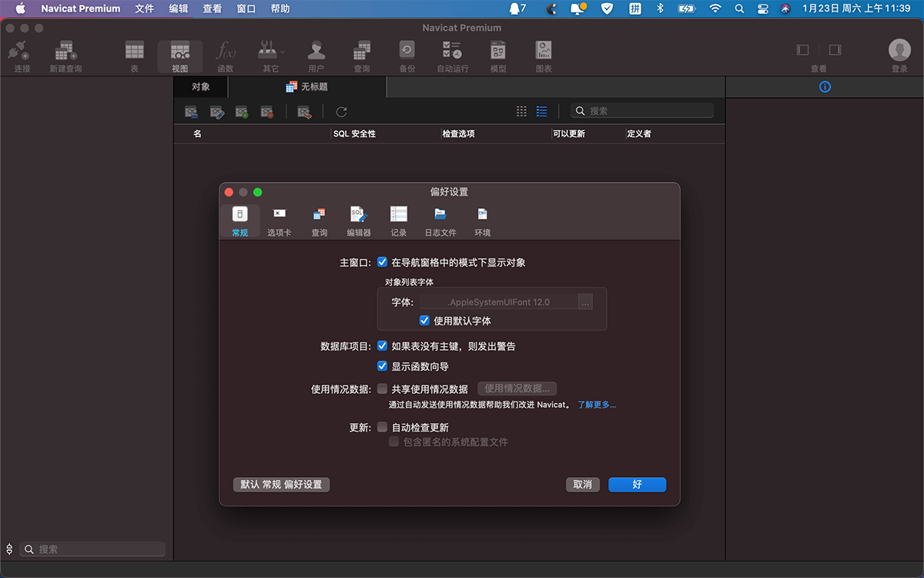This screenshot has height=578, width=924.
Task: Click the refresh icon in object toolbar
Action: point(341,112)
